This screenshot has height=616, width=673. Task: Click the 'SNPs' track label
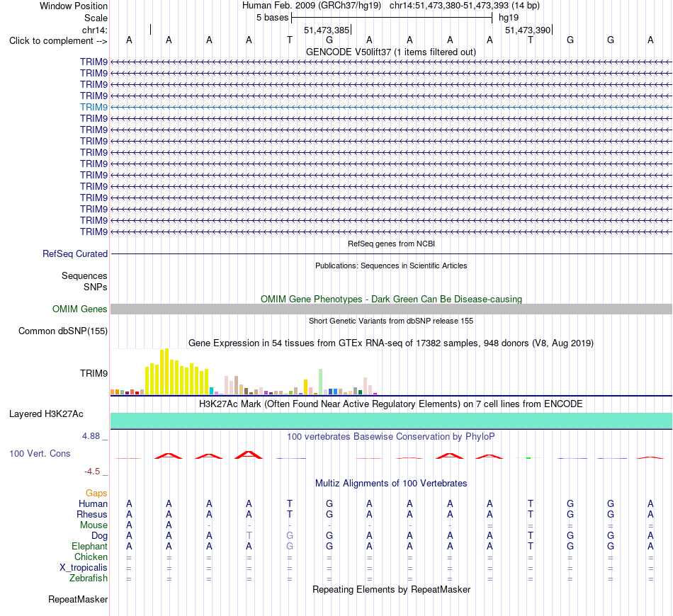[x=96, y=287]
